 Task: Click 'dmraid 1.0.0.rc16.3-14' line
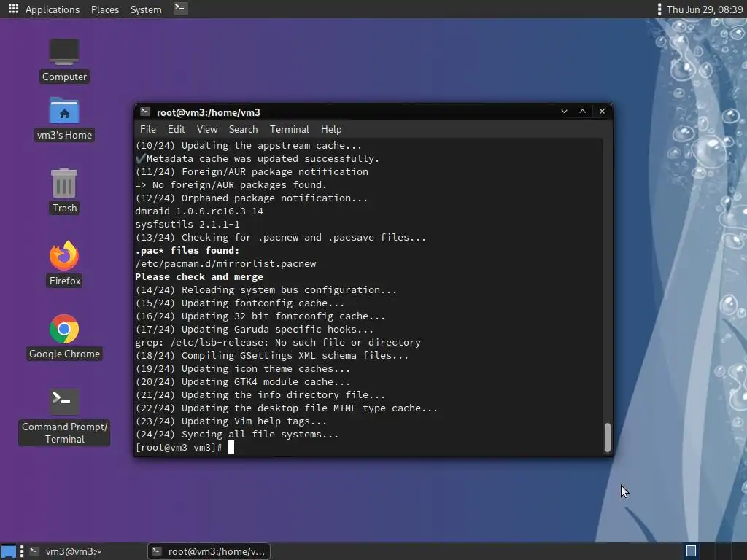point(199,211)
